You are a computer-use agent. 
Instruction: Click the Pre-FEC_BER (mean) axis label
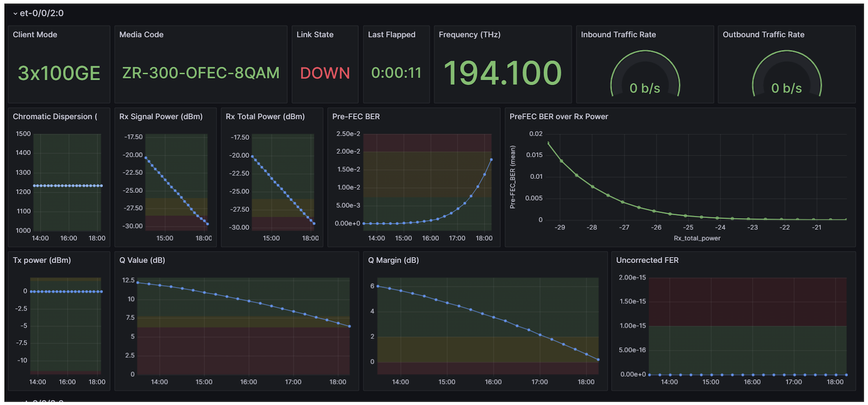tap(513, 177)
